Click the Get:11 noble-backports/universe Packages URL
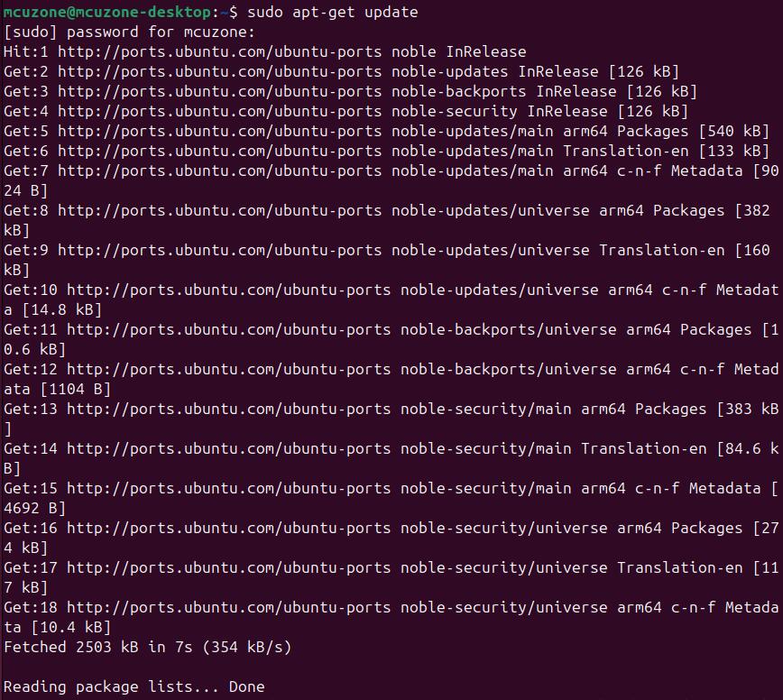 pos(229,329)
